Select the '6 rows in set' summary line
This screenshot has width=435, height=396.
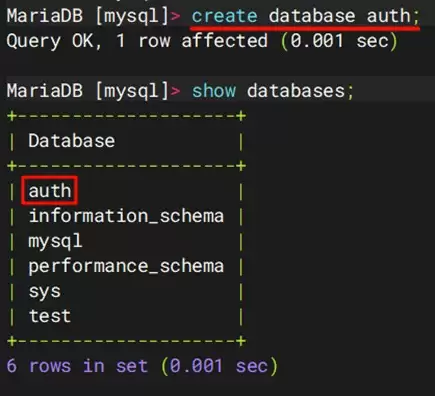[x=142, y=366]
